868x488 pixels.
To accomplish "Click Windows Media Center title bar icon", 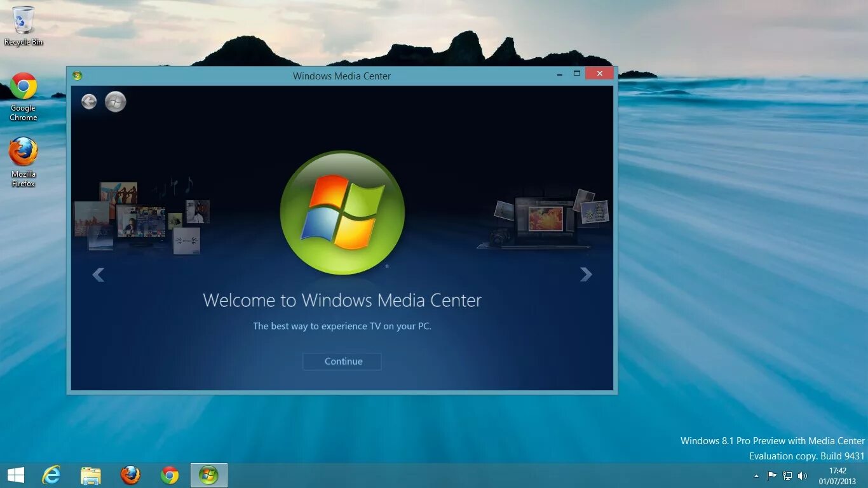I will [x=78, y=76].
